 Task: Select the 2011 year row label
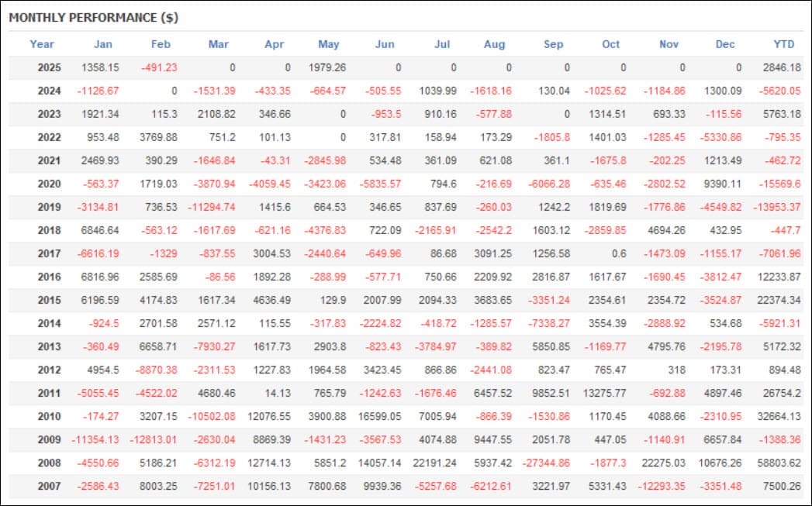[x=49, y=394]
